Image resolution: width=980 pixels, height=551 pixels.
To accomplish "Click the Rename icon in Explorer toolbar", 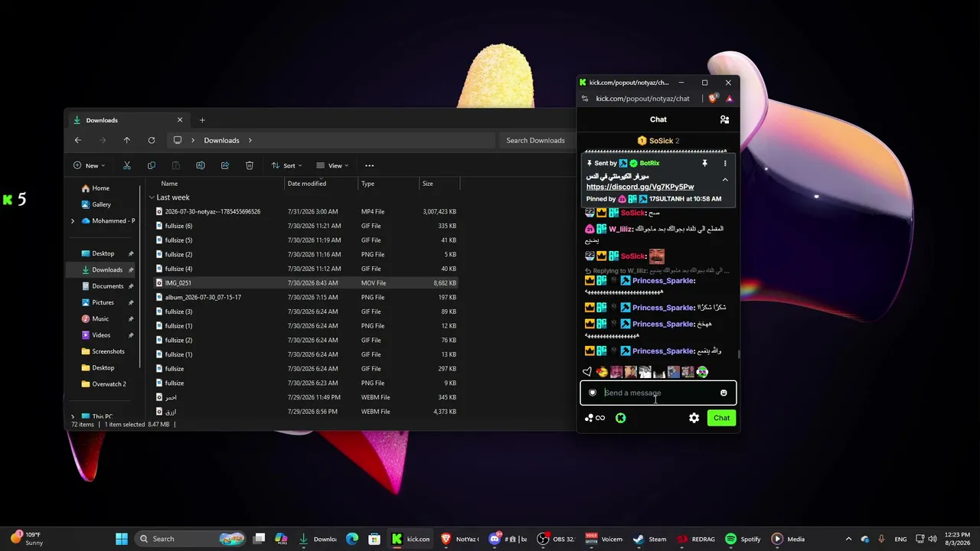I will (201, 165).
